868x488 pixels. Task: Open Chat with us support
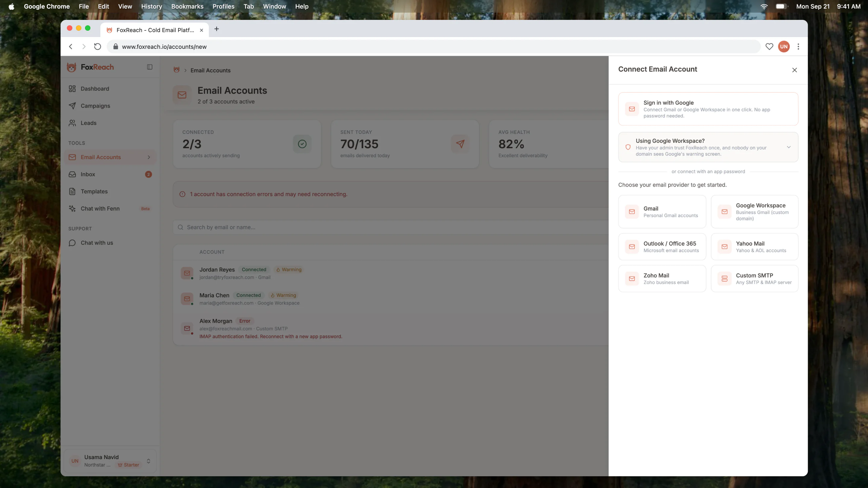click(x=110, y=243)
